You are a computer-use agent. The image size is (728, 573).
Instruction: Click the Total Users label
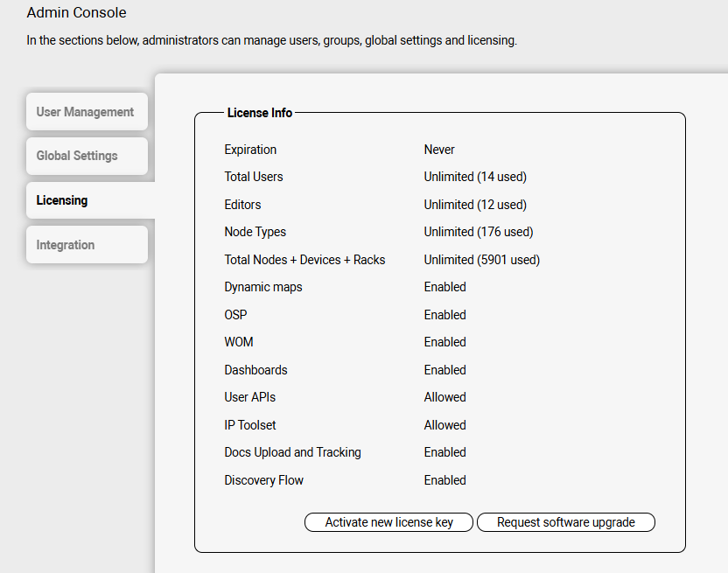coord(254,177)
